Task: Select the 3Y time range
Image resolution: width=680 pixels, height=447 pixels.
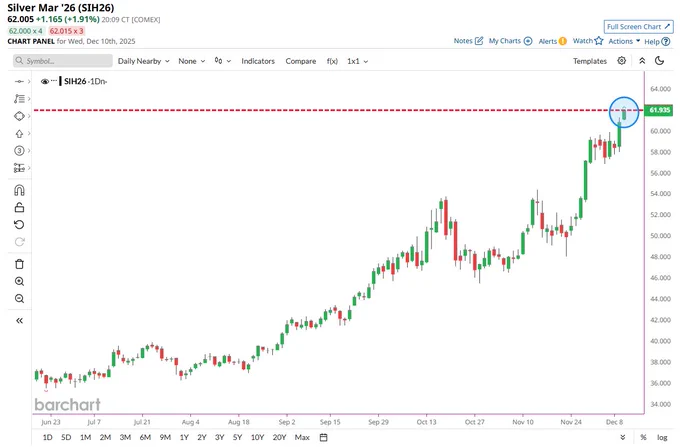Action: [219, 437]
